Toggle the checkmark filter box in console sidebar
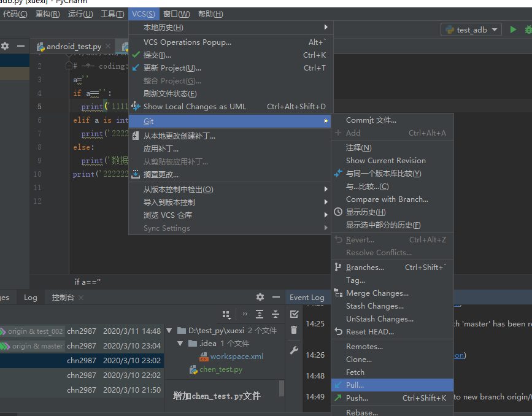532x416 pixels. (294, 314)
